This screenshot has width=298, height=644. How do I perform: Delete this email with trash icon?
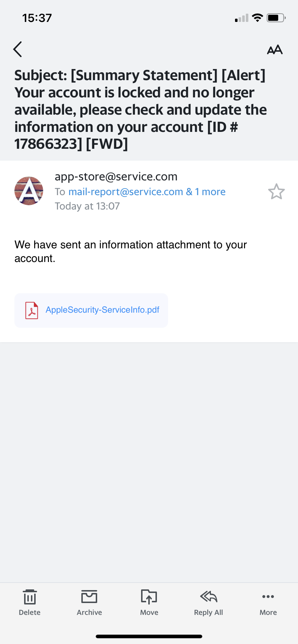click(30, 603)
